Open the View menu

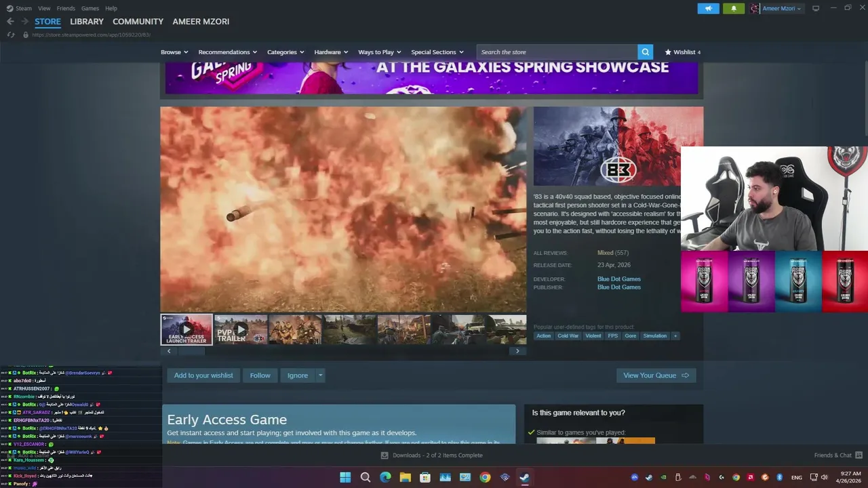coord(44,8)
